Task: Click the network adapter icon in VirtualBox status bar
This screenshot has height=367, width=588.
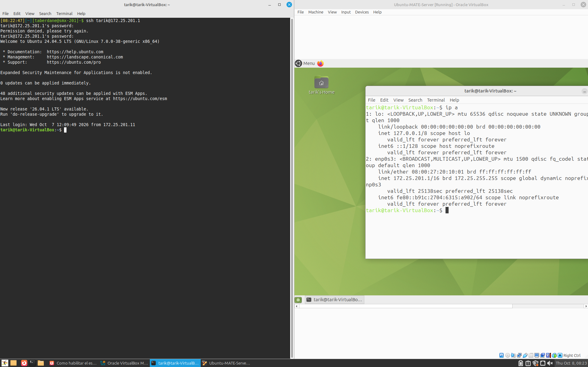Action: coord(519,355)
